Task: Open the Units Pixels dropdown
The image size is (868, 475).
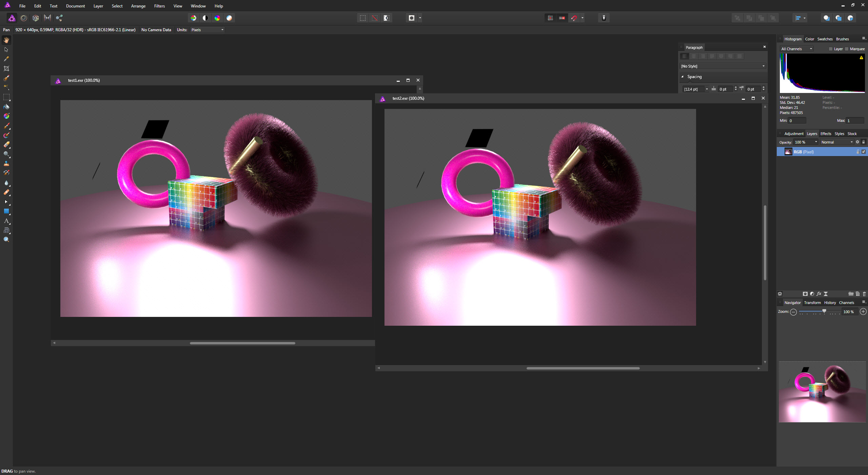Action: pos(208,30)
